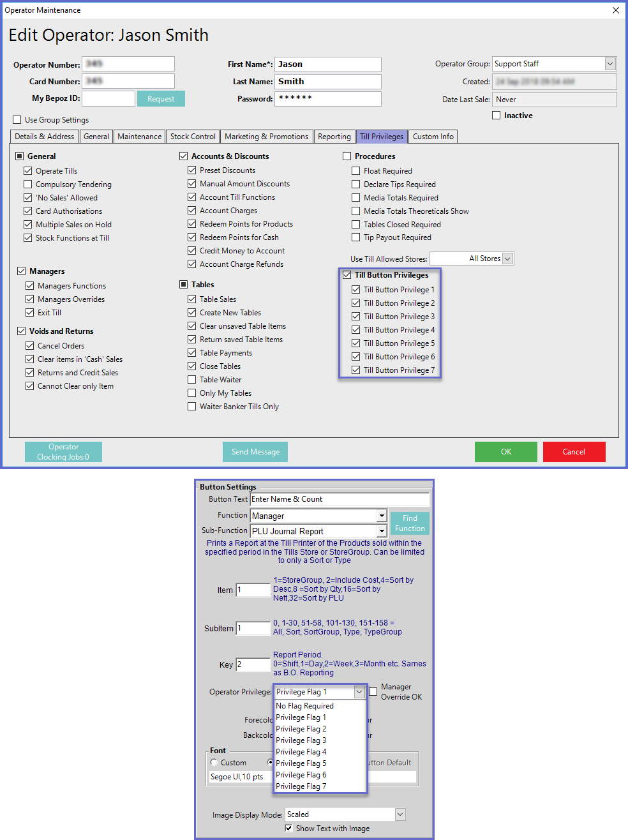Open the Sub-Function dropdown arrow
The image size is (628, 840).
(x=382, y=531)
